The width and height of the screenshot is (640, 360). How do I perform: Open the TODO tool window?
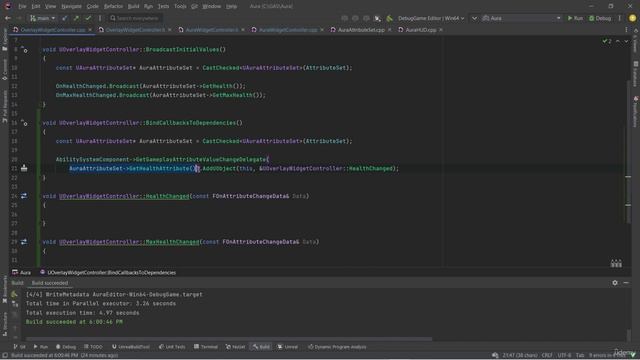pos(93,347)
